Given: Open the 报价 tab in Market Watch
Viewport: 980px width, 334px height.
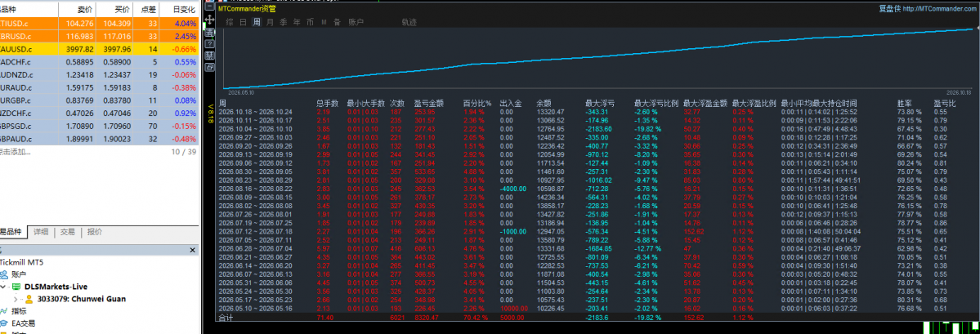Looking at the screenshot, I should pyautogui.click(x=95, y=232).
